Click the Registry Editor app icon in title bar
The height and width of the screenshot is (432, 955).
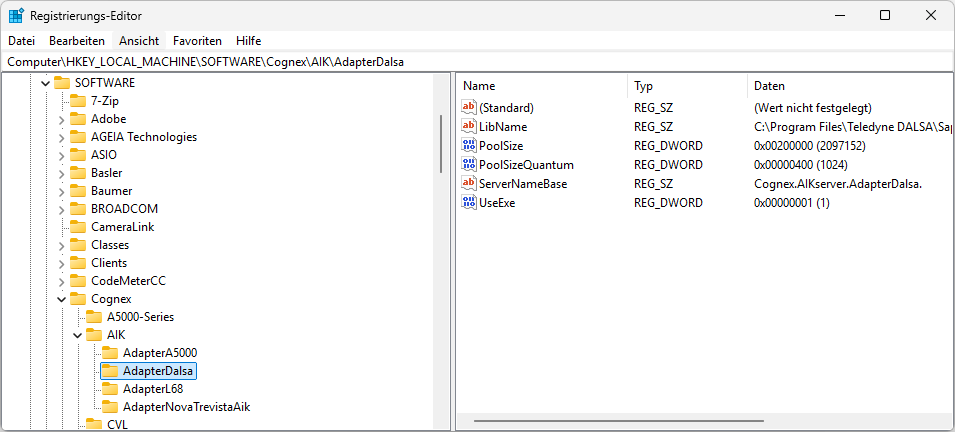[17, 15]
